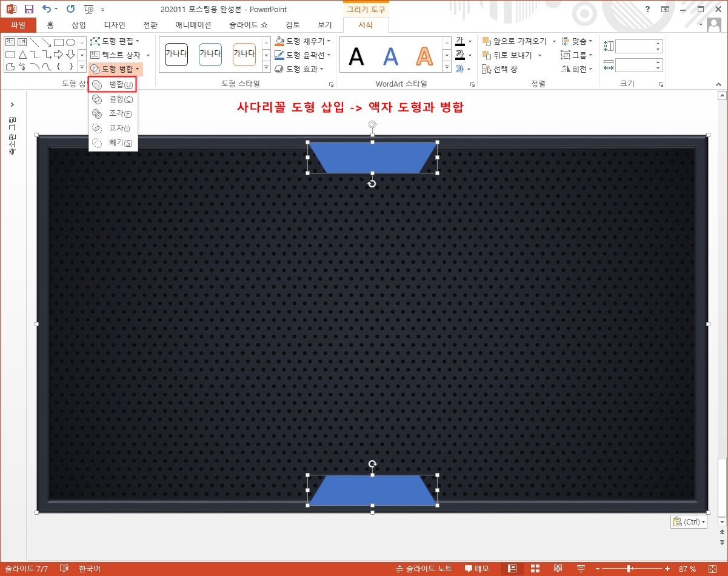Viewport: 728px width, 576px height.
Task: Pick the down arrow shape
Action: coord(70,55)
